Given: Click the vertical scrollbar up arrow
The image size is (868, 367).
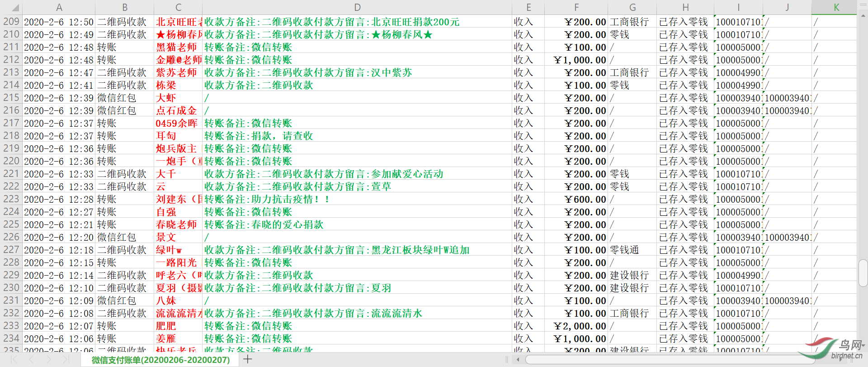Looking at the screenshot, I should pyautogui.click(x=863, y=15).
